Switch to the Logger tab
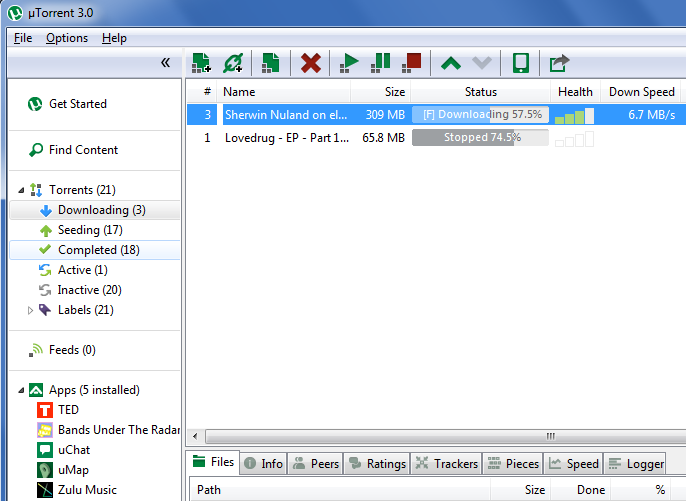 [635, 463]
